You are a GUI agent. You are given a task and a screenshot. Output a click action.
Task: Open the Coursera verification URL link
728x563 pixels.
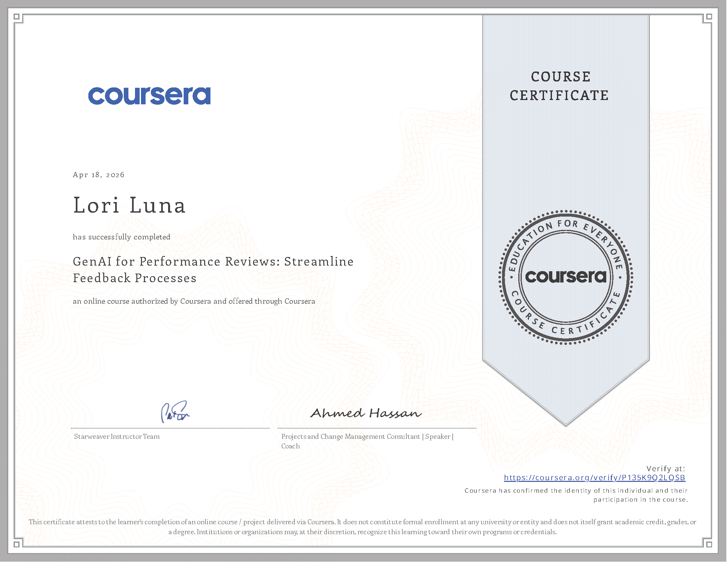click(x=596, y=479)
